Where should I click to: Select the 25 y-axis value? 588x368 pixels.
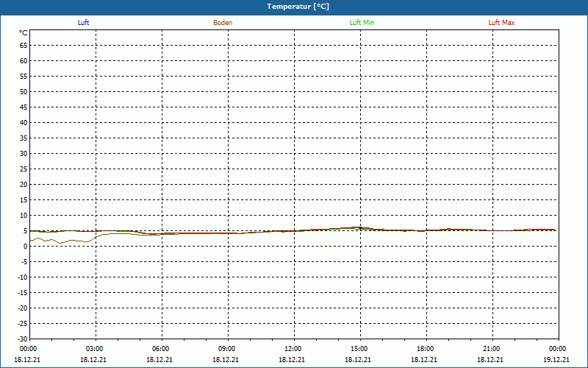coord(24,169)
